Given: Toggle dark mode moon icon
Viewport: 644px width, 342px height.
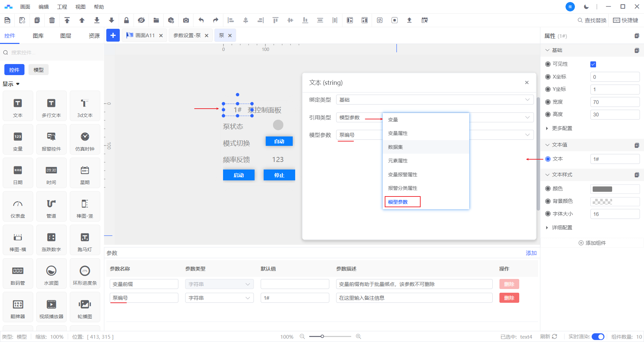Looking at the screenshot, I should [x=586, y=7].
